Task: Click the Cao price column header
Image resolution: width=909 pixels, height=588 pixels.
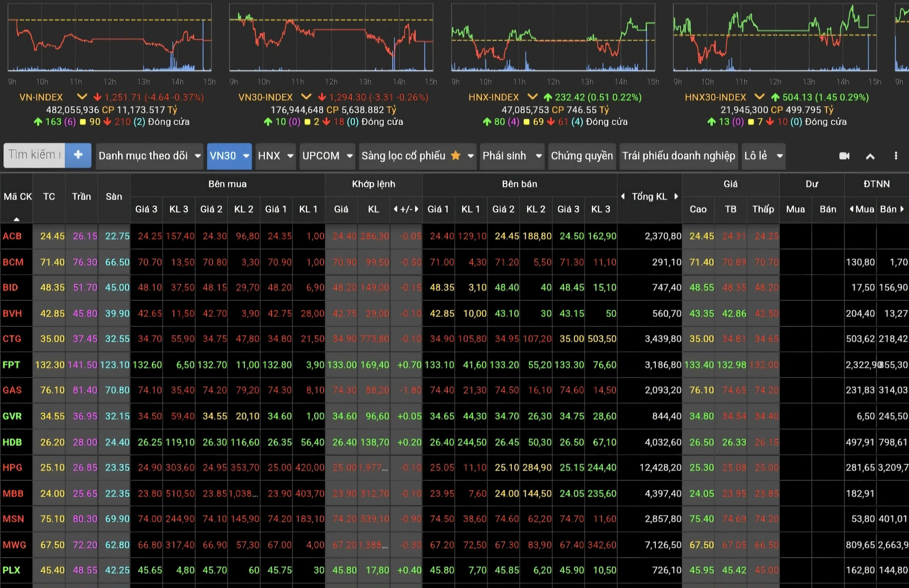Action: [698, 209]
